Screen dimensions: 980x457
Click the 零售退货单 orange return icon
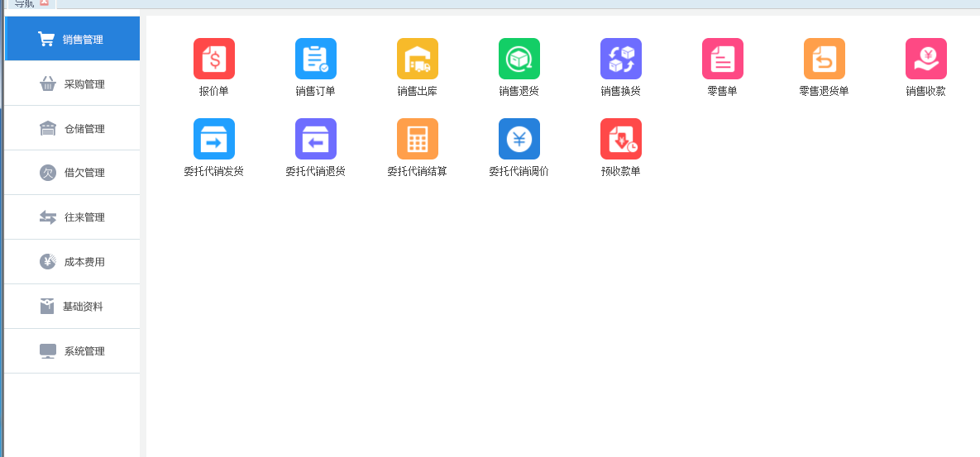824,59
